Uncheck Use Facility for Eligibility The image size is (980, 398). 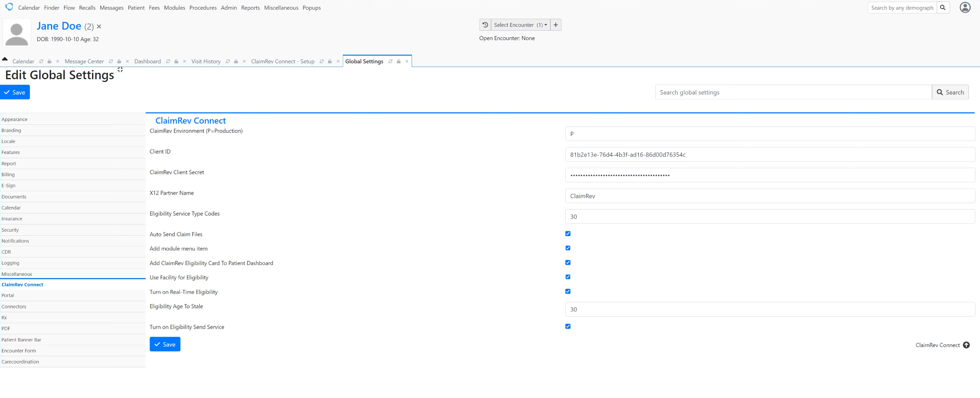coord(568,277)
